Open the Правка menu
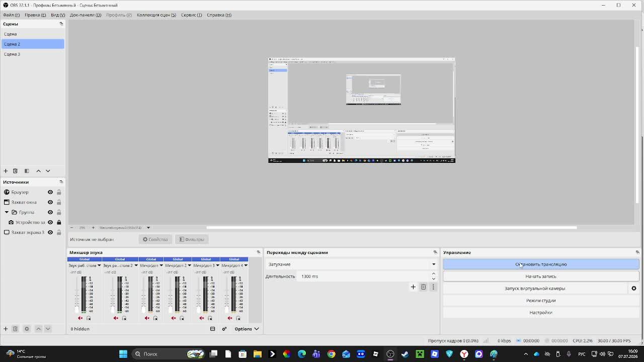 click(35, 15)
